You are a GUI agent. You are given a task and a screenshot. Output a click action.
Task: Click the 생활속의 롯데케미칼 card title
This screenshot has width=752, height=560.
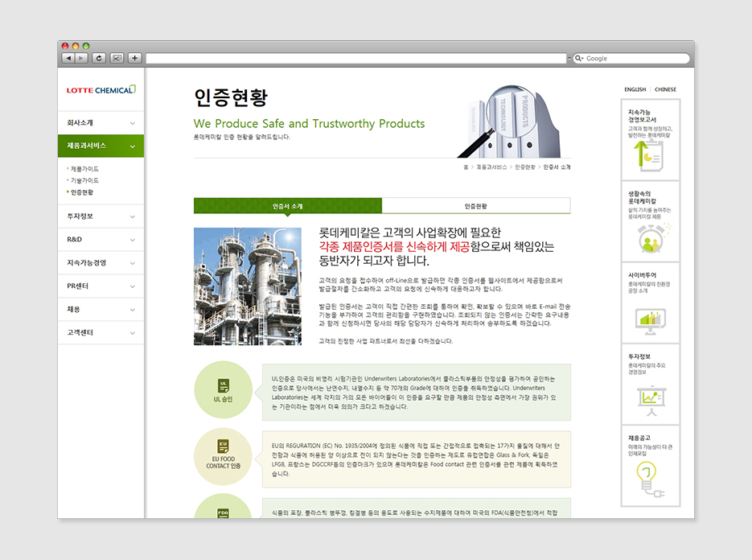[x=642, y=197]
